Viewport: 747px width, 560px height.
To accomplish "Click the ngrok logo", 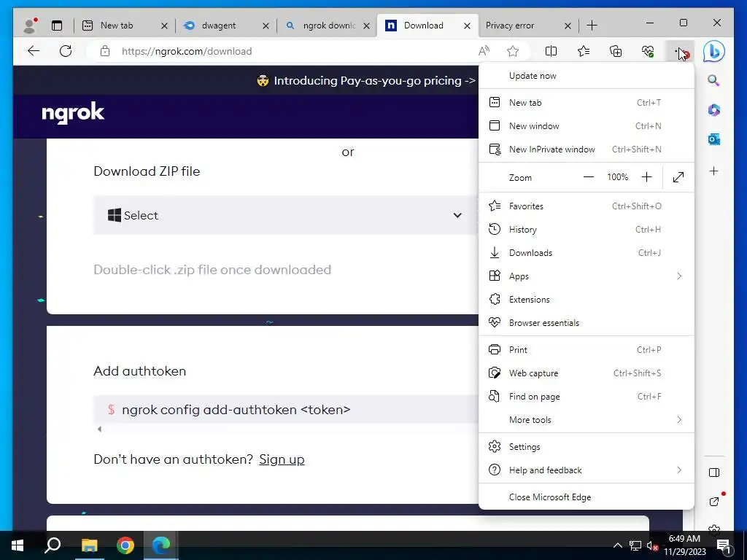I will (73, 113).
